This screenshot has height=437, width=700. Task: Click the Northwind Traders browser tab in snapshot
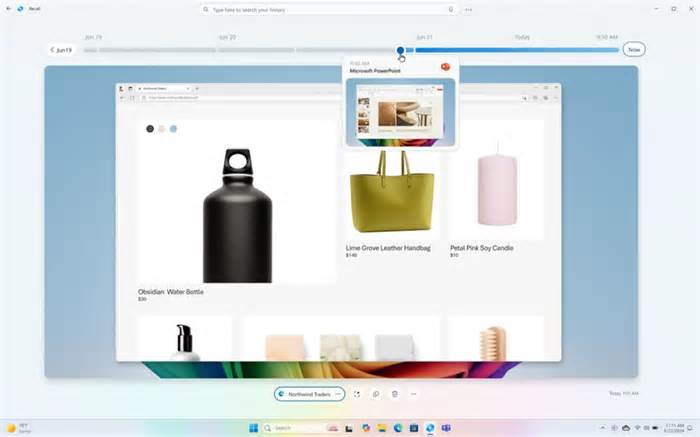pyautogui.click(x=164, y=89)
